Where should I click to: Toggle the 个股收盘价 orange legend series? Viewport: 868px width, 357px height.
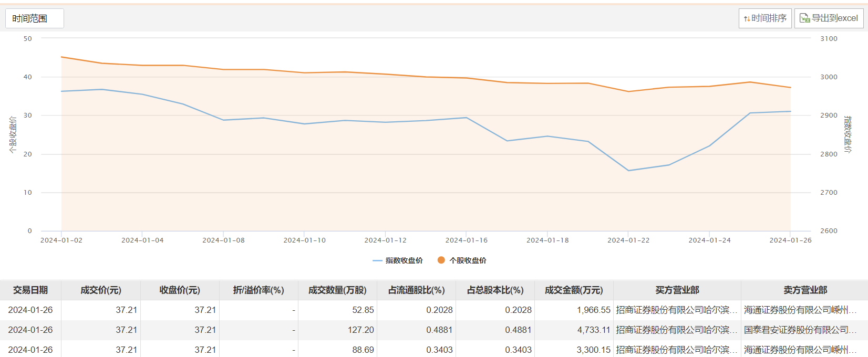(462, 260)
